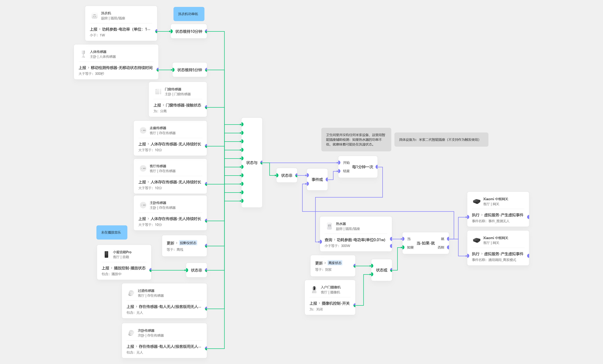
Task: Click the 投影仪状态 variable tag
Action: click(188, 243)
